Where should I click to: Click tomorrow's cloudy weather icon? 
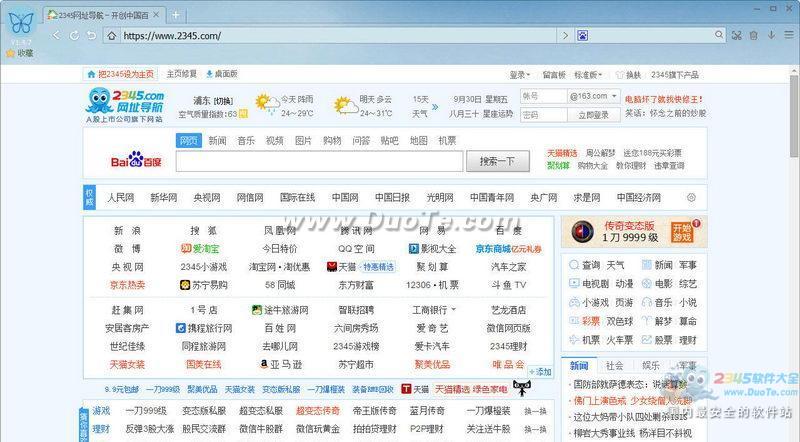(345, 105)
